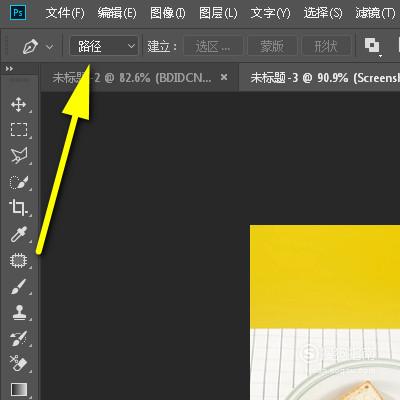The width and height of the screenshot is (400, 400).
Task: Select the Polygonal Lasso tool
Action: click(19, 155)
